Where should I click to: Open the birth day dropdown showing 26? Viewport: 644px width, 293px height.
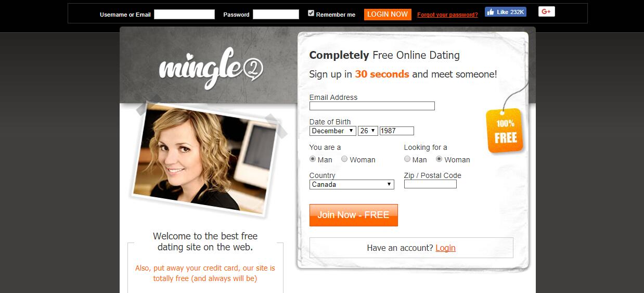368,131
